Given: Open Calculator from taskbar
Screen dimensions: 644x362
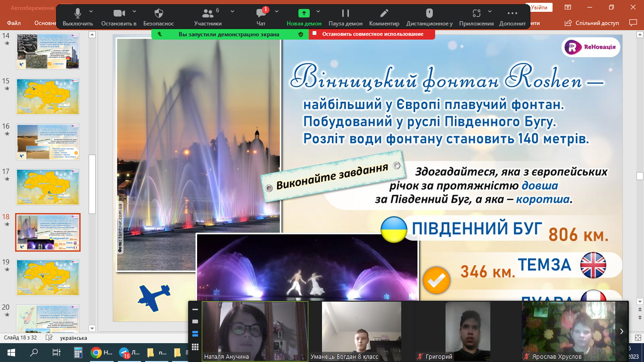Looking at the screenshot, I should 78,352.
